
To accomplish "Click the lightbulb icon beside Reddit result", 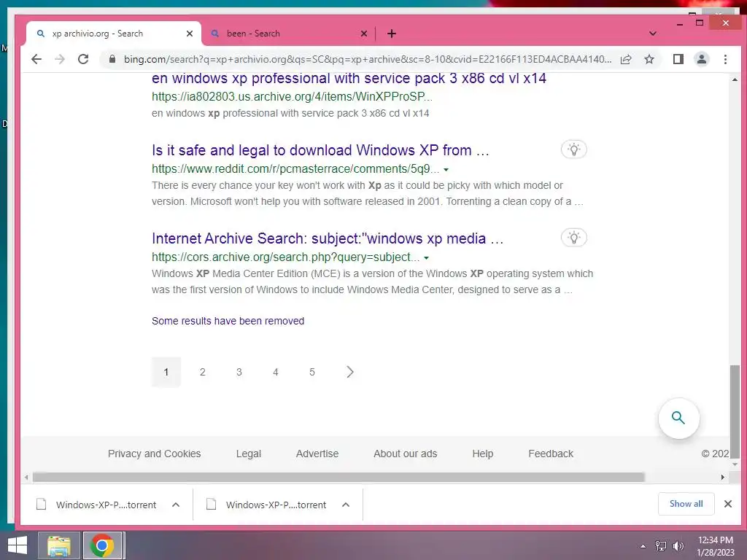I will 574,149.
